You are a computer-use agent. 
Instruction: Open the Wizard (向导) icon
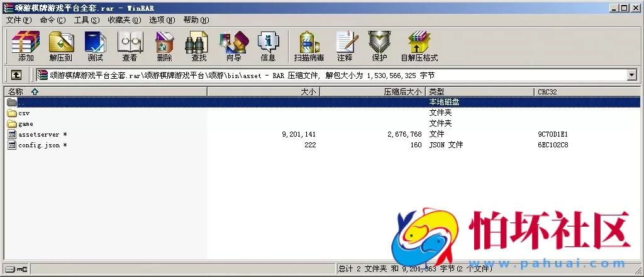tap(234, 42)
